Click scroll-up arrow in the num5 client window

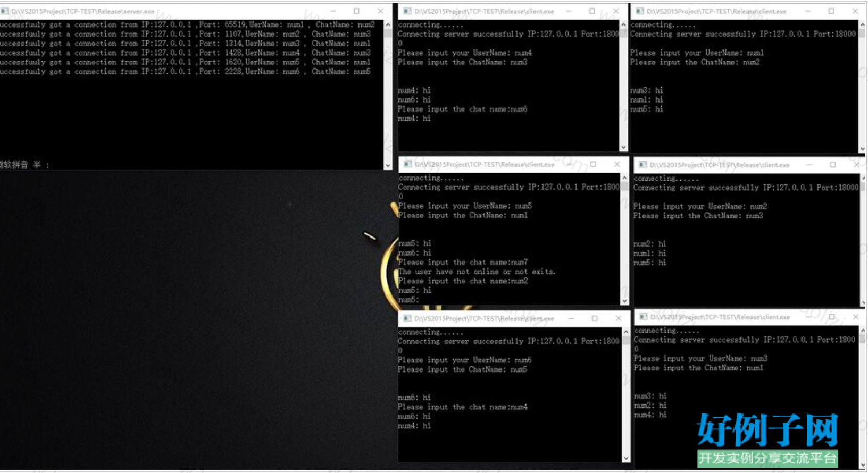tap(624, 178)
